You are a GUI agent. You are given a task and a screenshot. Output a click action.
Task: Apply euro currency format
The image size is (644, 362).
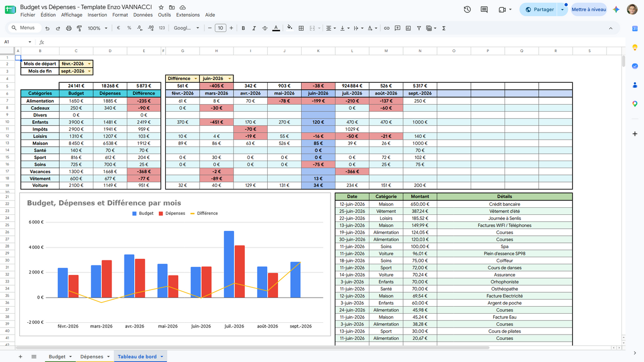(x=118, y=28)
